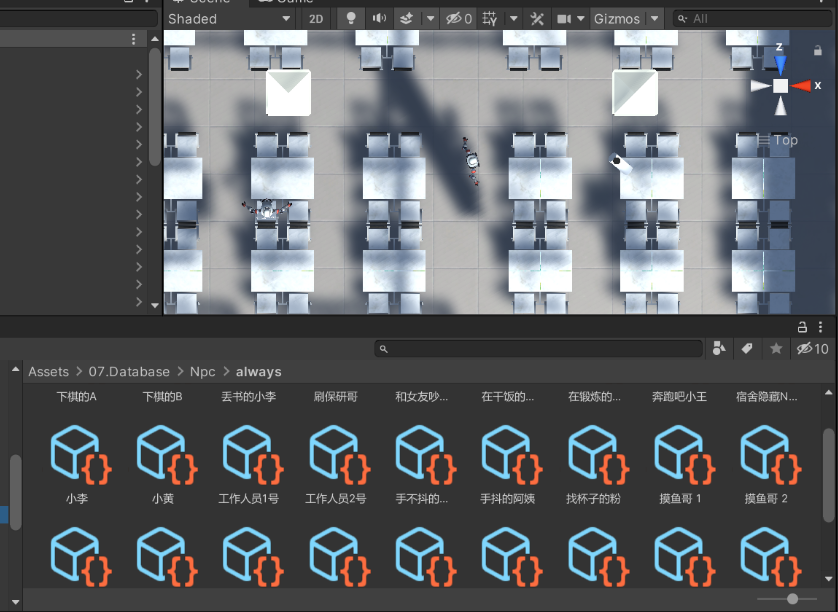This screenshot has width=838, height=612.
Task: Open the dropdown arrow next to the camera icon
Action: (x=580, y=19)
